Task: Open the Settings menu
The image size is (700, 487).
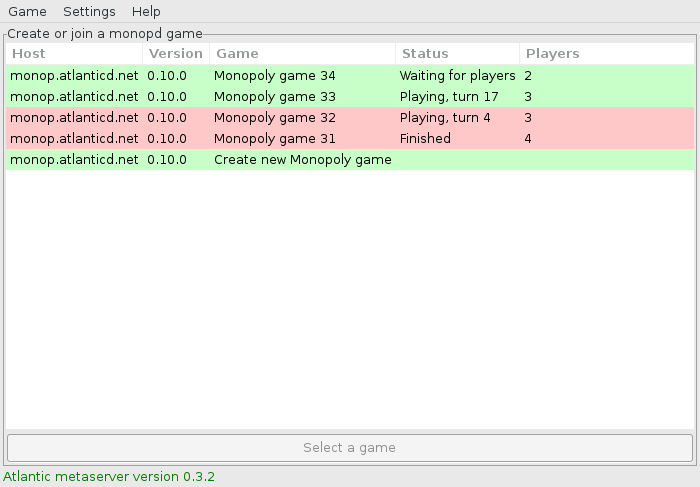Action: click(x=89, y=12)
